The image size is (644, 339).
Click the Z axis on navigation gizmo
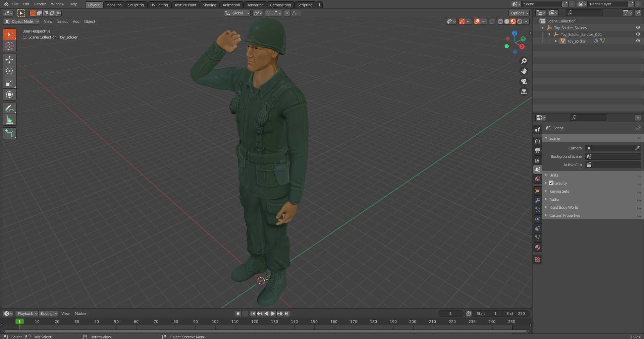tap(515, 33)
